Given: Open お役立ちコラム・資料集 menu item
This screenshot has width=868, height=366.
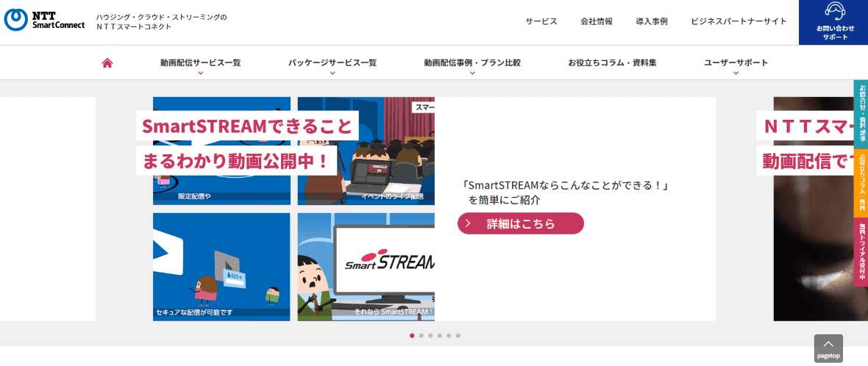Looking at the screenshot, I should (612, 63).
